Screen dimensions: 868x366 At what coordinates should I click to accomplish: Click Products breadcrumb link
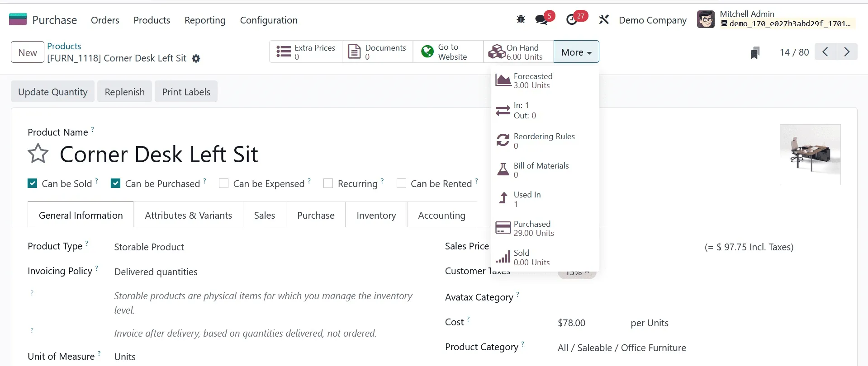point(64,46)
